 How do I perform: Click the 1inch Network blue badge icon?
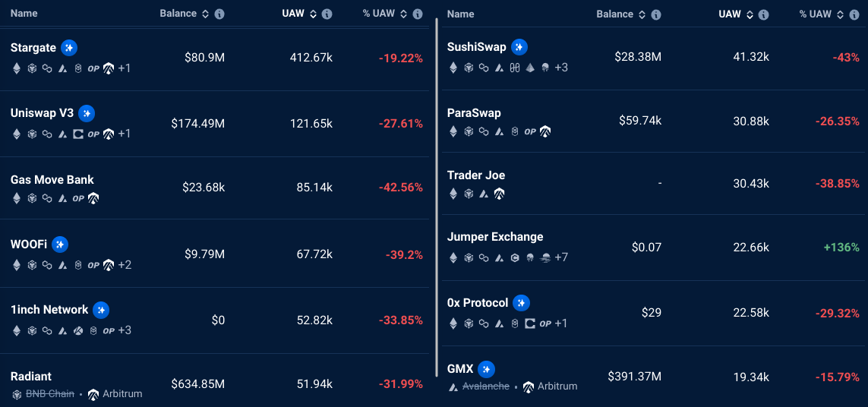pos(101,310)
